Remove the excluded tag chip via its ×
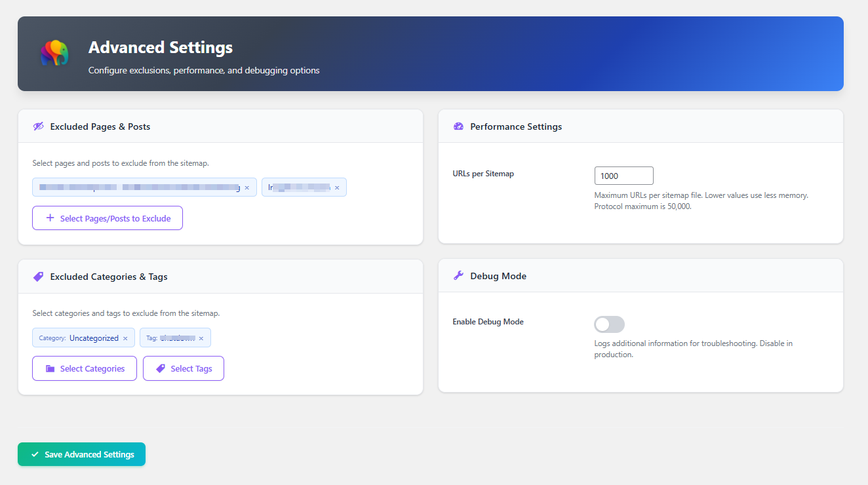The image size is (868, 485). [x=201, y=338]
